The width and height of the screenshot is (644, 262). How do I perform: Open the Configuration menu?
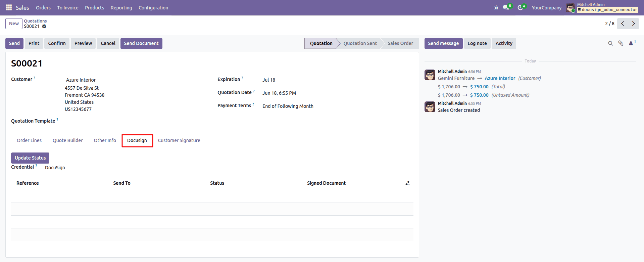point(153,7)
